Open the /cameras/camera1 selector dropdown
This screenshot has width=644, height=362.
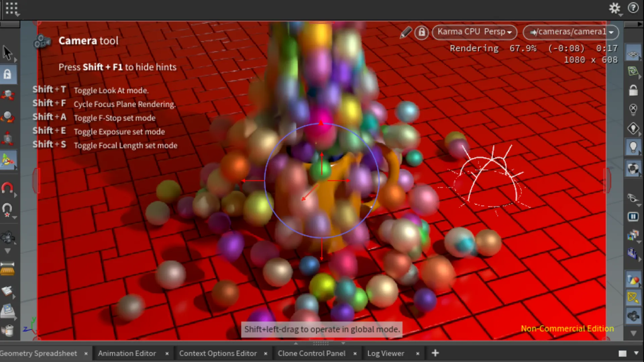pyautogui.click(x=570, y=32)
